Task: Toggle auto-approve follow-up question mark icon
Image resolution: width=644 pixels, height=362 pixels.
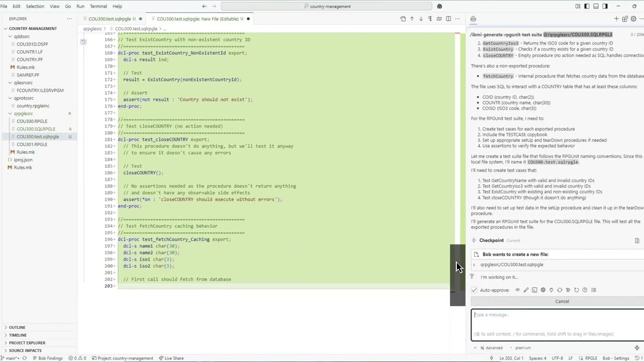Action: point(585,290)
